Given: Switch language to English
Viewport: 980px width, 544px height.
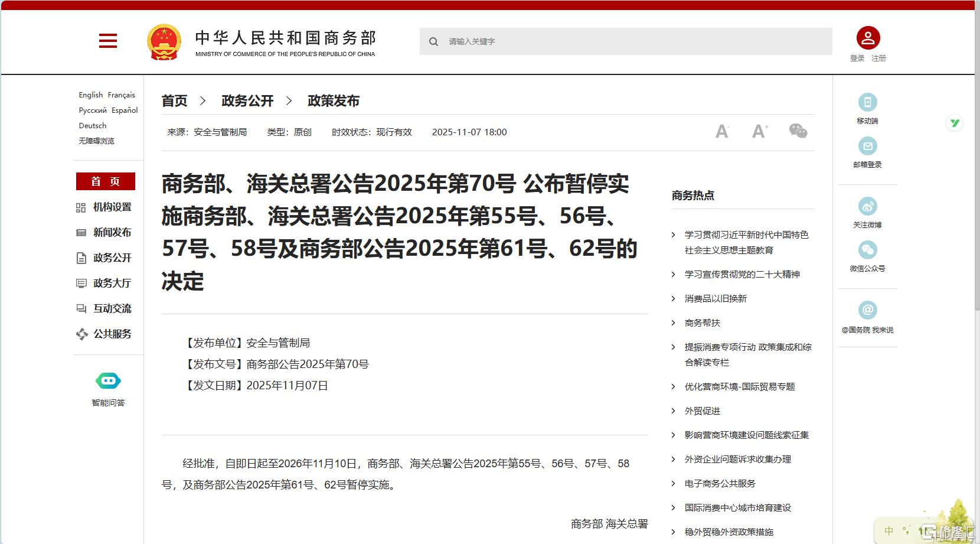Looking at the screenshot, I should tap(90, 95).
